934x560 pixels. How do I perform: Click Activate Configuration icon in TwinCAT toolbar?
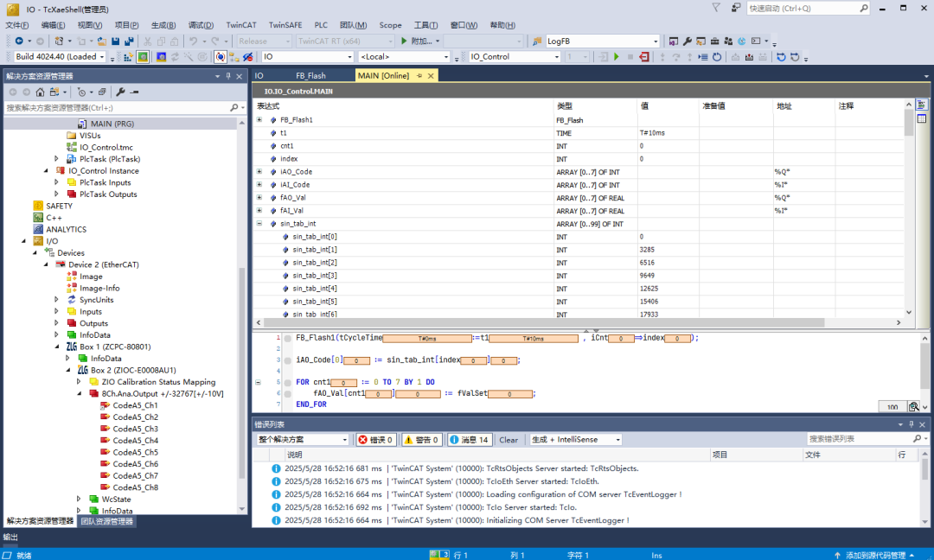click(x=128, y=56)
